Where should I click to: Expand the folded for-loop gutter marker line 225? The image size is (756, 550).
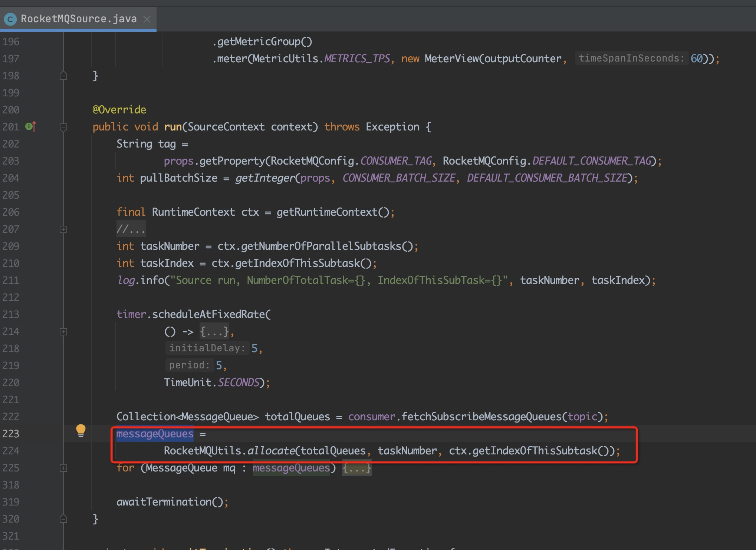63,468
